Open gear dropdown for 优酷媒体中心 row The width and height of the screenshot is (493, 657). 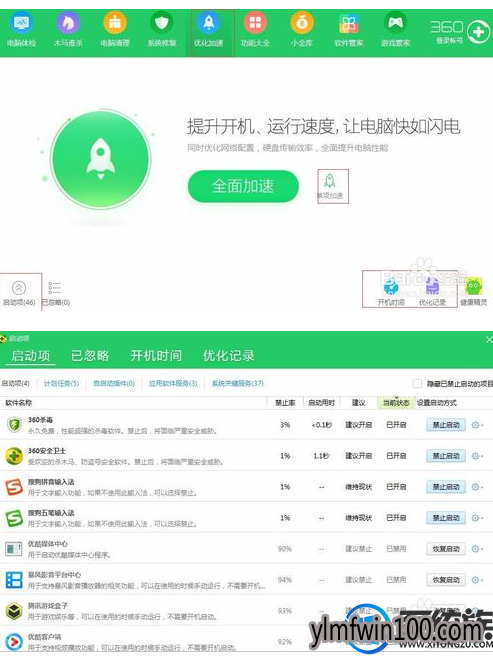click(x=476, y=549)
